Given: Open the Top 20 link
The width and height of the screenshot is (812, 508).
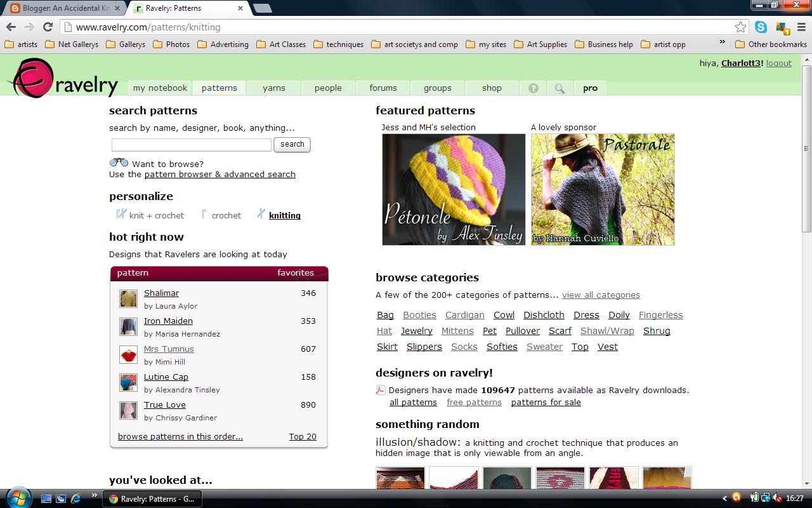Looking at the screenshot, I should click(x=303, y=436).
